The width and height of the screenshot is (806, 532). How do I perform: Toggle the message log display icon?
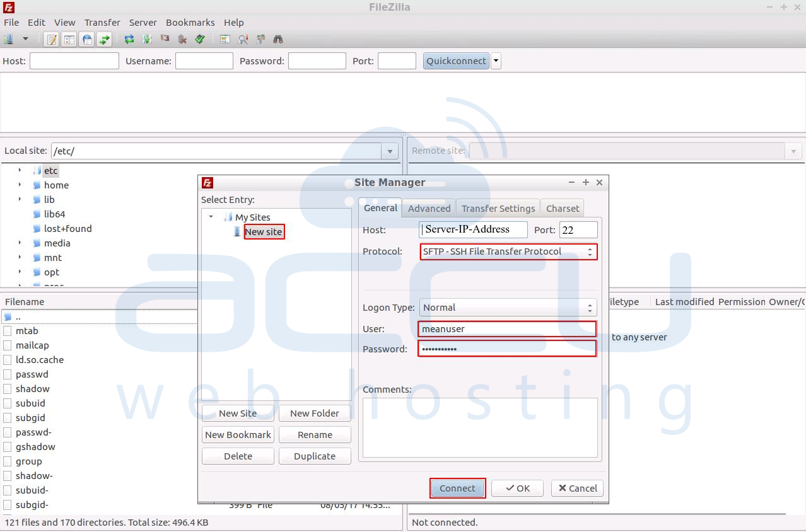(x=52, y=39)
